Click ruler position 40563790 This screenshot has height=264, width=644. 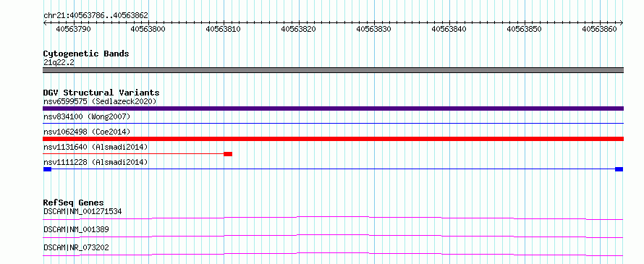coord(74,29)
